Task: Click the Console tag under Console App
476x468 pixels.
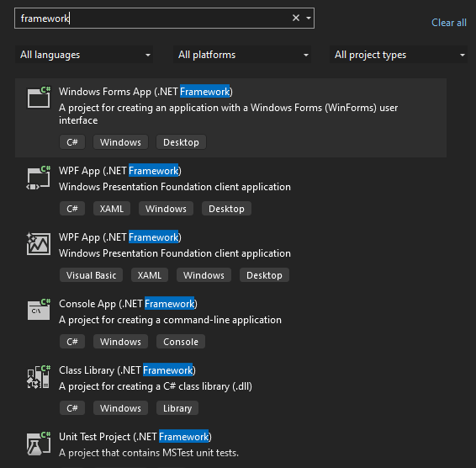Action: click(181, 342)
